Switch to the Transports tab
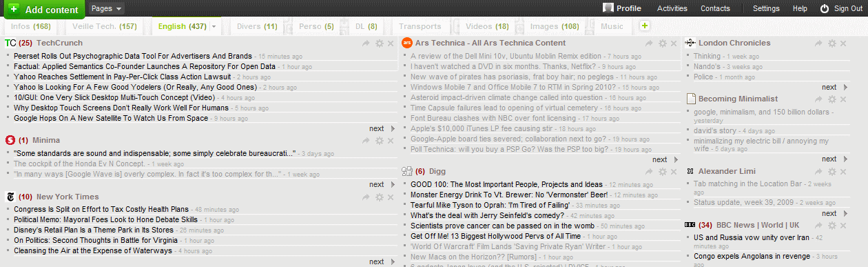This screenshot has height=267, width=868. pyautogui.click(x=420, y=26)
